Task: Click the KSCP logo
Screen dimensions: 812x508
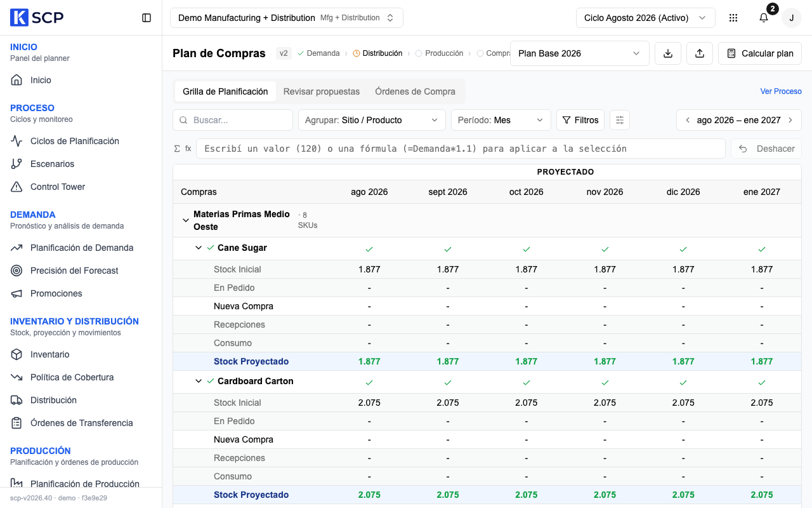Action: [37, 18]
